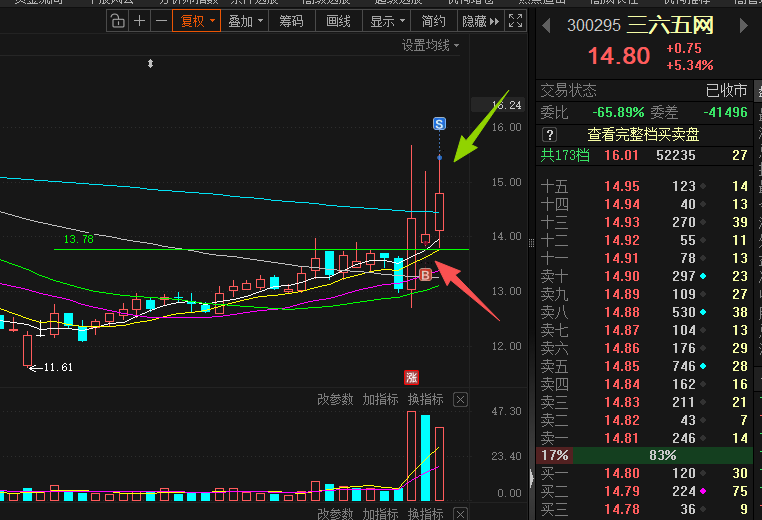Zoom out chart with minus button
This screenshot has width=762, height=520.
[x=161, y=21]
